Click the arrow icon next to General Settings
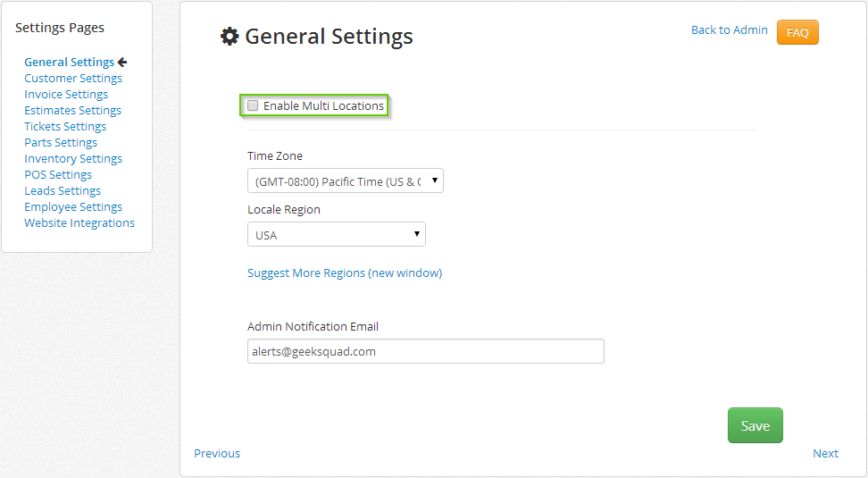This screenshot has width=868, height=478. click(x=122, y=62)
